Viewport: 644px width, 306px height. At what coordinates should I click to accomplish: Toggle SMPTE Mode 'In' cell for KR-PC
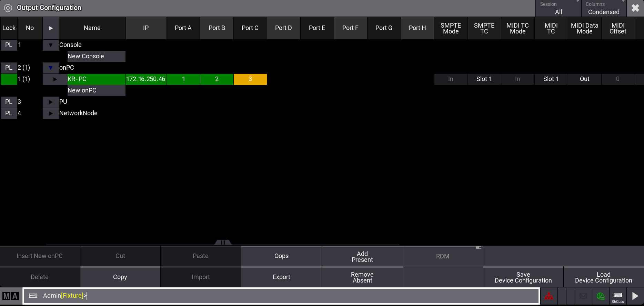coord(451,79)
